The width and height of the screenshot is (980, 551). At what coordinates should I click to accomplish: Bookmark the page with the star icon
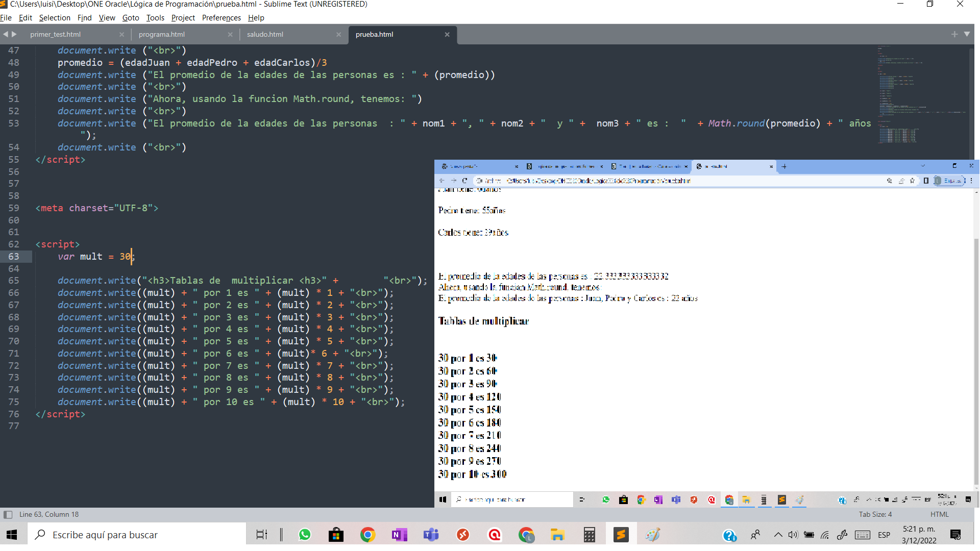(x=912, y=181)
